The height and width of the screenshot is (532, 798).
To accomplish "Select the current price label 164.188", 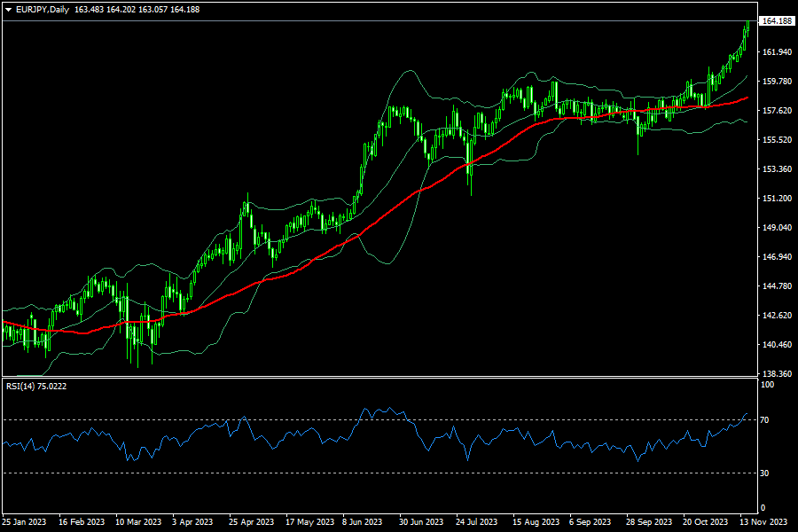I will (x=777, y=21).
